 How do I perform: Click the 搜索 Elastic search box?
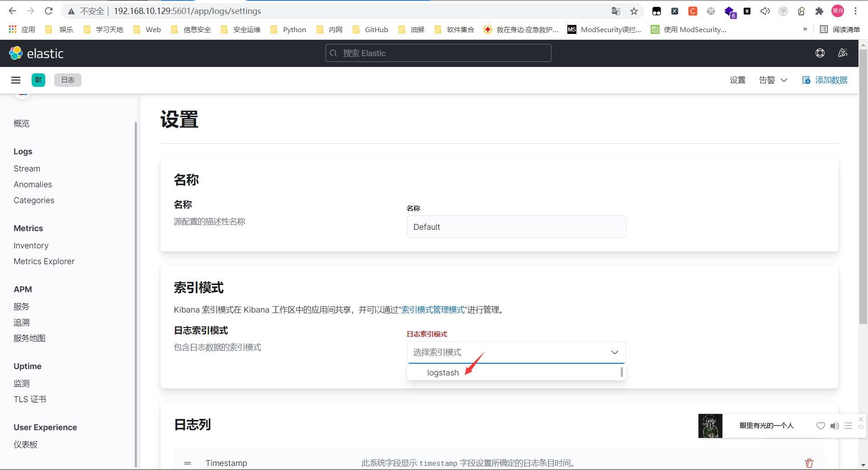click(x=438, y=53)
